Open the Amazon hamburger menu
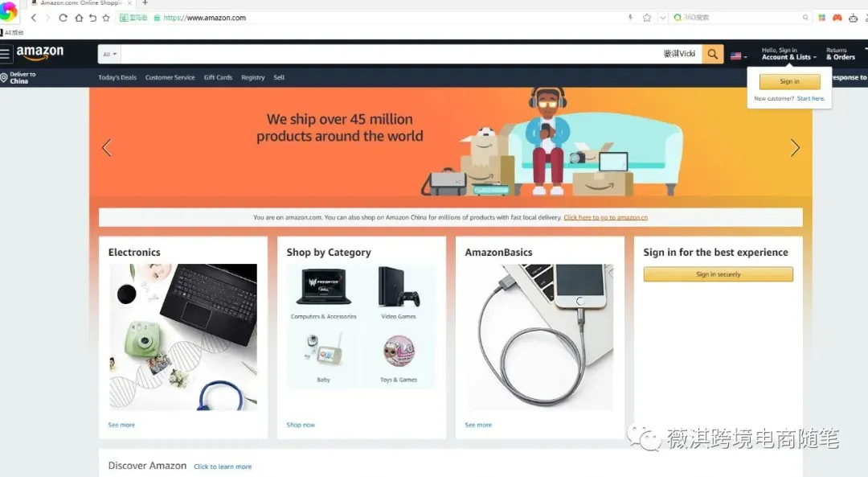 (5, 54)
